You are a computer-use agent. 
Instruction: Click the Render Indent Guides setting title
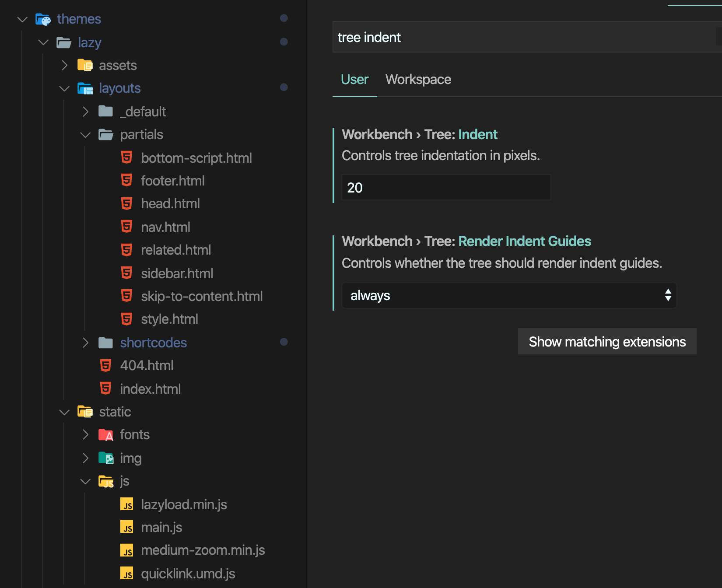[466, 241]
